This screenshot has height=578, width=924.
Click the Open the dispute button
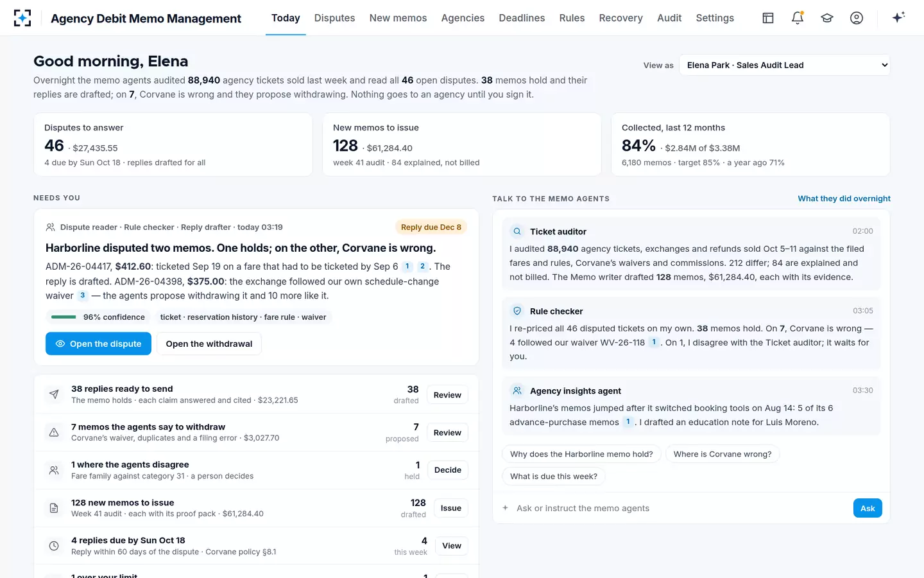pos(98,344)
